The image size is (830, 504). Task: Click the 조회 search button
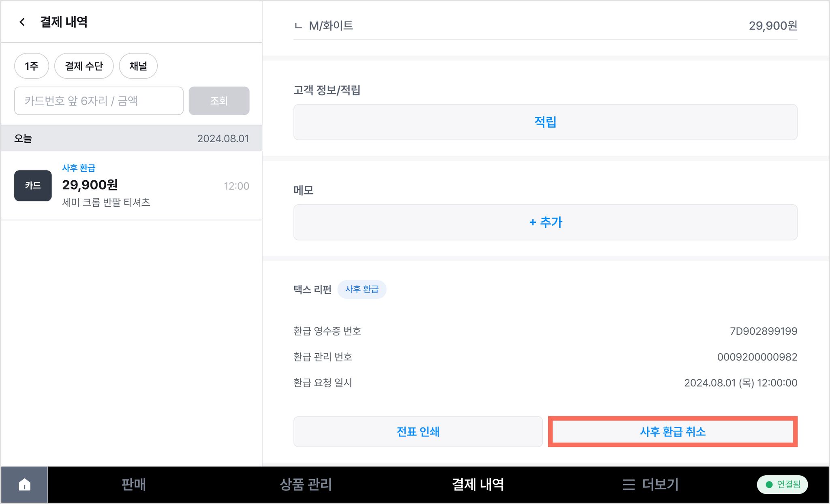point(219,100)
